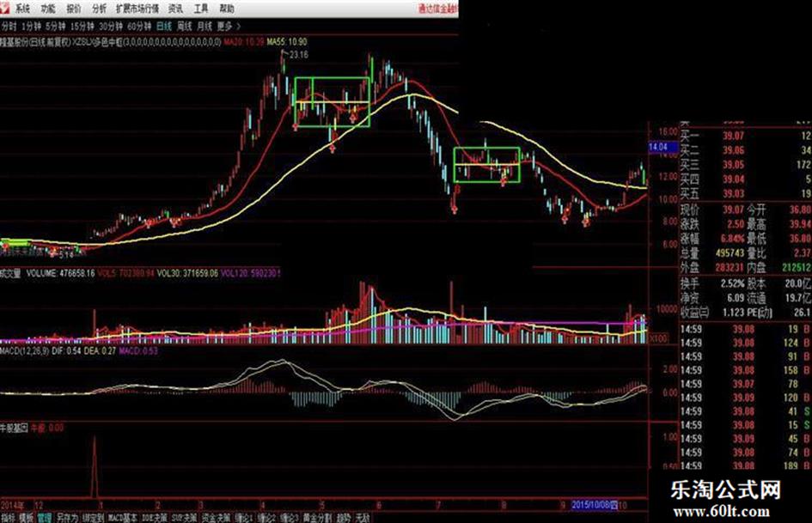Screen dimensions: 812x523
Task: Click the 买二 39.06 bid row
Action: click(x=746, y=150)
